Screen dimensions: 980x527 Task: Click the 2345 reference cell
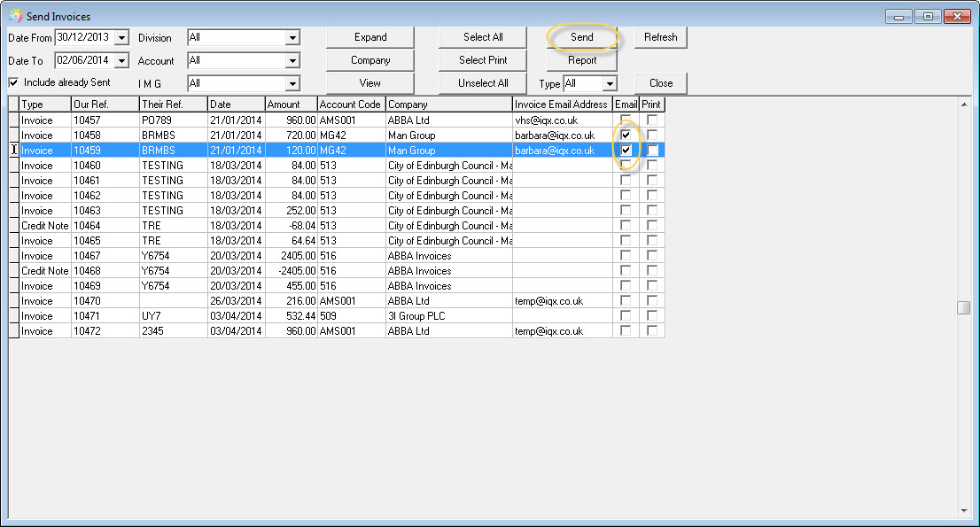(173, 331)
